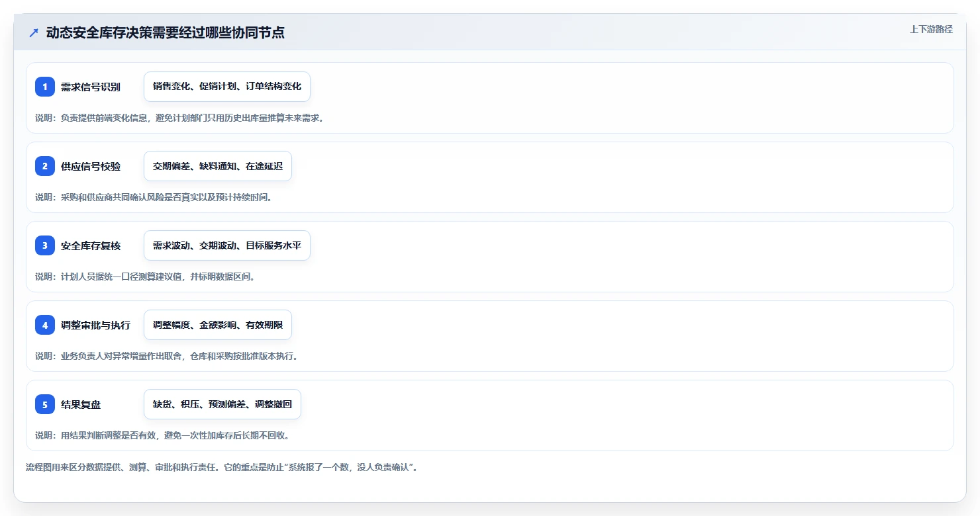This screenshot has height=516, width=980.
Task: Click the description starting 用结果判断调整是否有效
Action: click(x=162, y=435)
